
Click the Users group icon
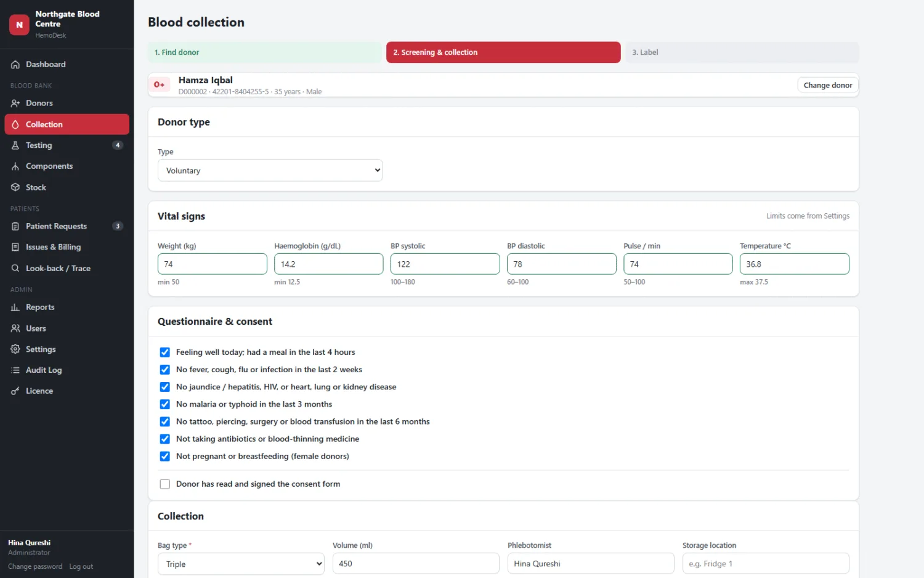[x=15, y=328]
